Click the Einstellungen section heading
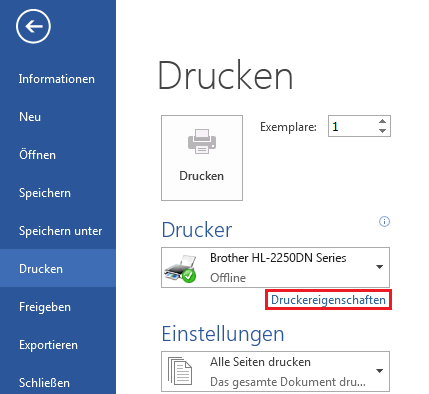429x394 pixels. (x=223, y=334)
